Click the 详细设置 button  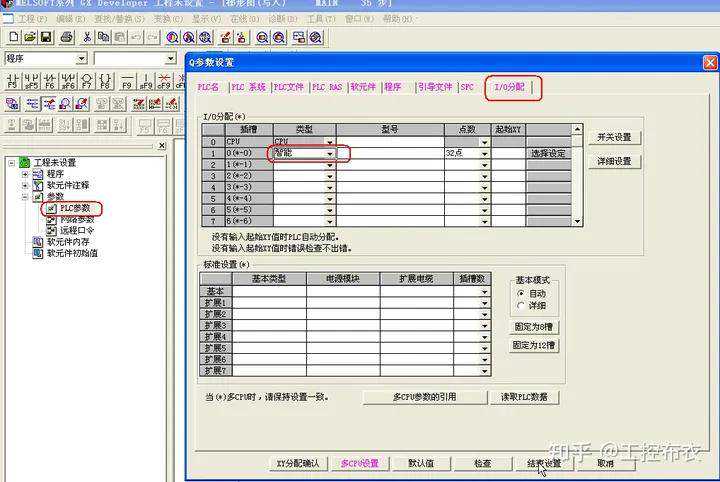click(614, 162)
